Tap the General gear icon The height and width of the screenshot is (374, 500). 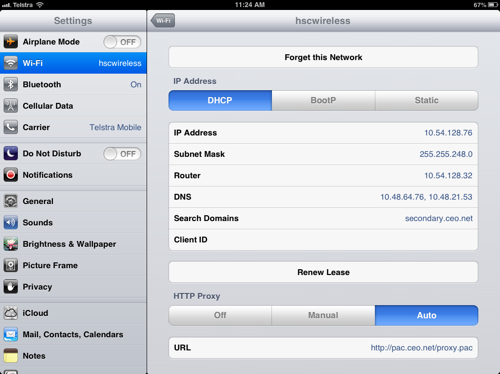point(11,201)
